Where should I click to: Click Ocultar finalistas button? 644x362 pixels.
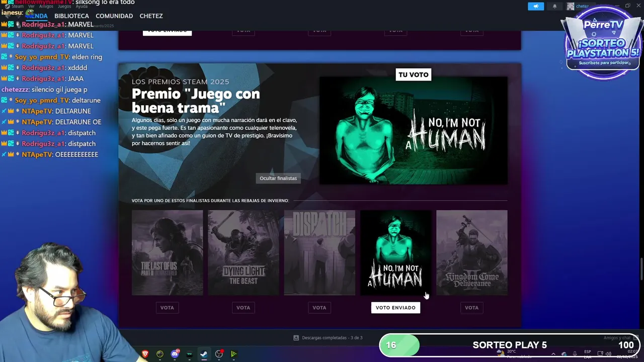(278, 178)
